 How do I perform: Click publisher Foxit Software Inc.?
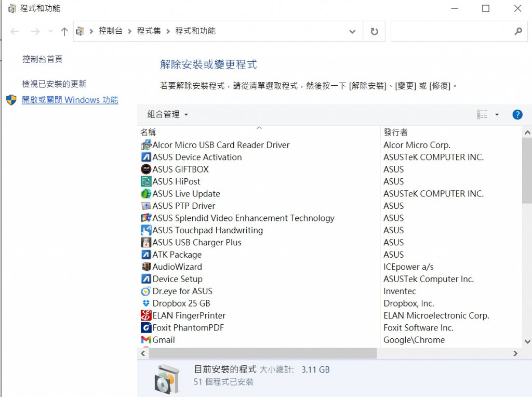(x=418, y=328)
